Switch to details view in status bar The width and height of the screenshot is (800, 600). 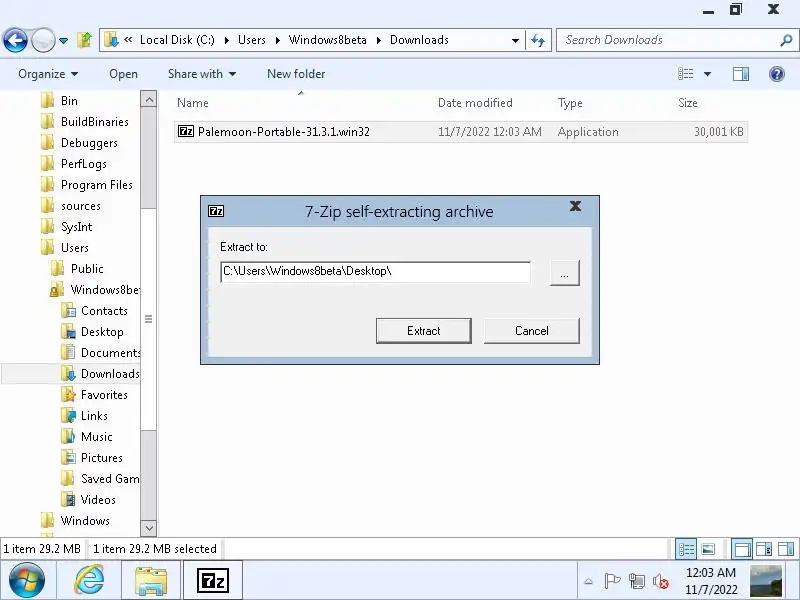(686, 549)
